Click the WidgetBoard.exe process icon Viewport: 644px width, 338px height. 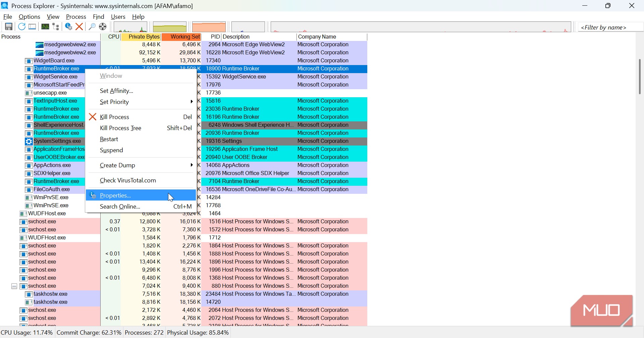tap(29, 61)
